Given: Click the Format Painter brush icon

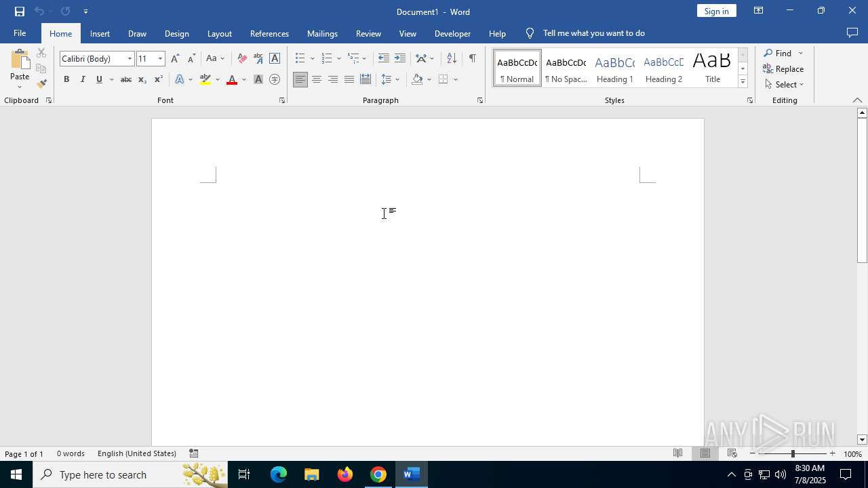Looking at the screenshot, I should 41,84.
